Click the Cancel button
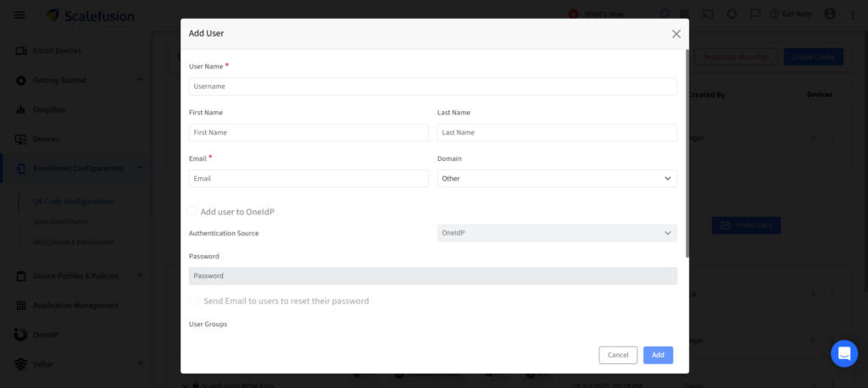868x388 pixels. [618, 355]
